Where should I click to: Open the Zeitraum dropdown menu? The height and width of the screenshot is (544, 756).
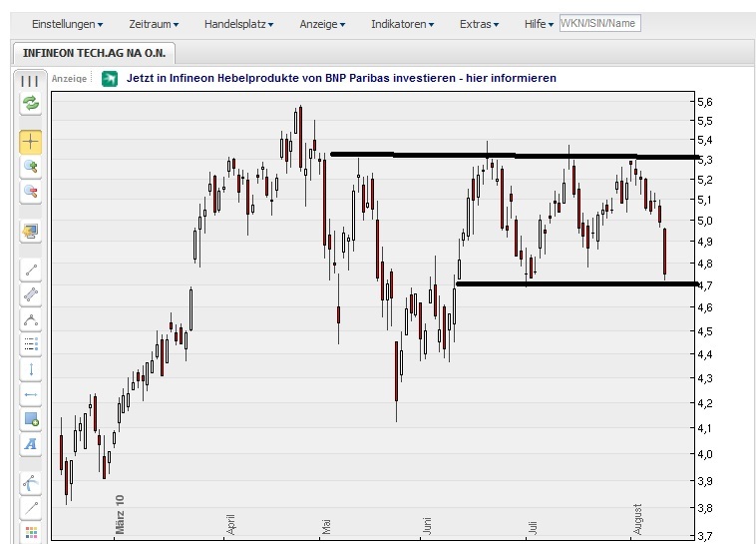click(x=154, y=24)
